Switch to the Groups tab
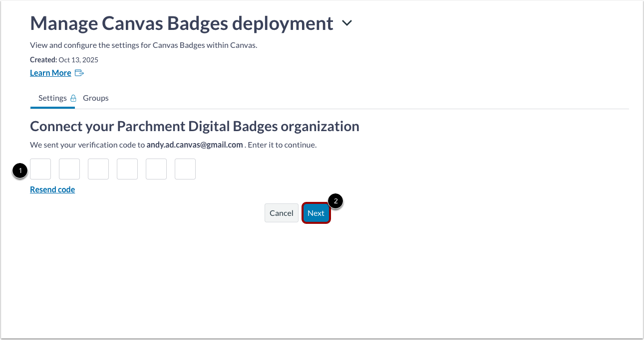This screenshot has height=340, width=644. [x=95, y=98]
